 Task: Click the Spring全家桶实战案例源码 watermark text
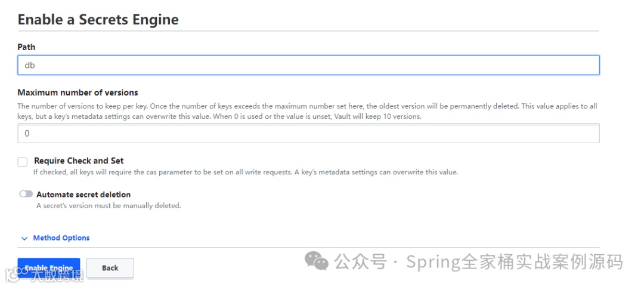[x=515, y=262]
